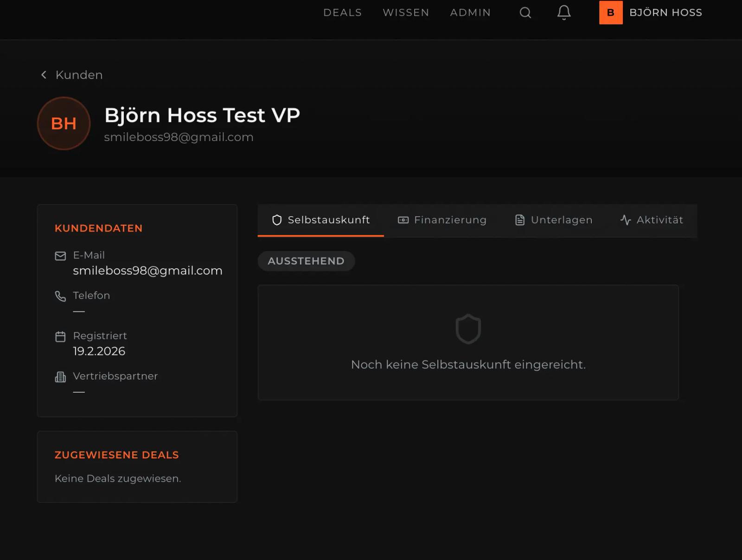Click the large shield placeholder icon
742x560 pixels.
[x=468, y=329]
